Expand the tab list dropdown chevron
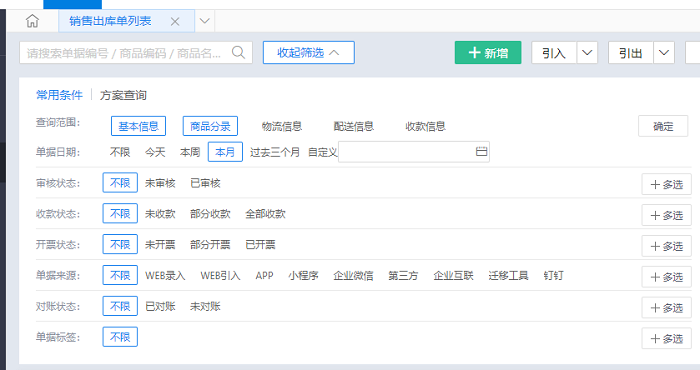The image size is (700, 370). pyautogui.click(x=204, y=21)
